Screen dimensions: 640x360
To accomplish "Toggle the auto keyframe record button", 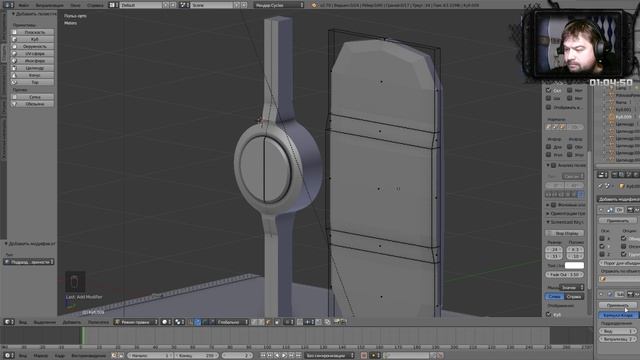I will coord(364,356).
